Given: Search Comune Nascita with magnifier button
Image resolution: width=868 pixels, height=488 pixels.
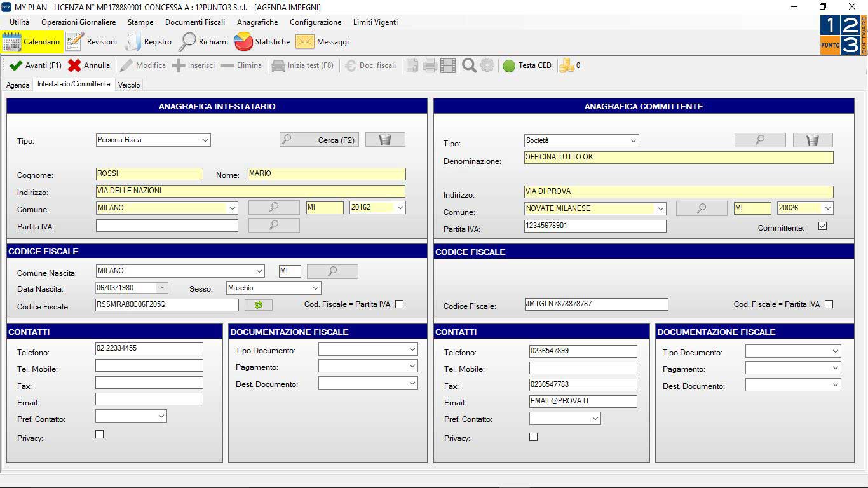Looking at the screenshot, I should click(x=332, y=271).
